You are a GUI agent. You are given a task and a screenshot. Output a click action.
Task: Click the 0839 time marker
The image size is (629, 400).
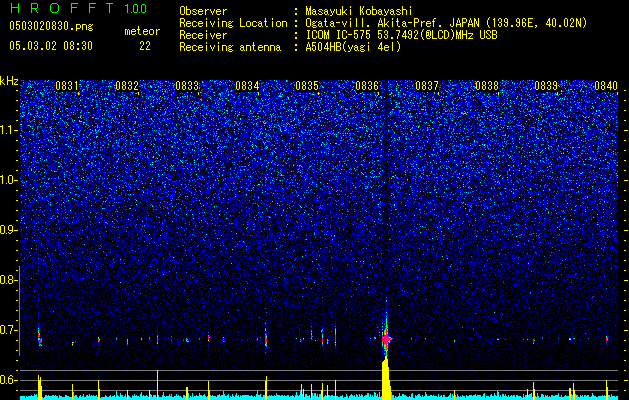546,86
